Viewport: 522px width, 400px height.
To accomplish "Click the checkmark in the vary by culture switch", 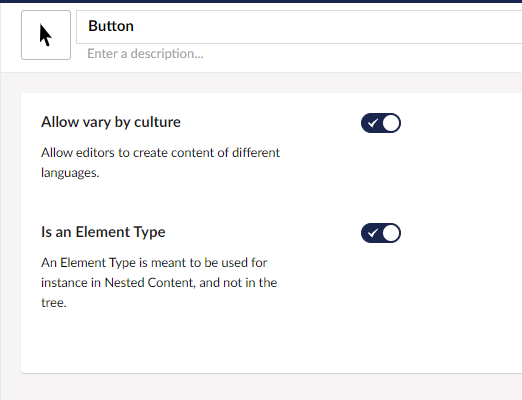I will tap(373, 123).
